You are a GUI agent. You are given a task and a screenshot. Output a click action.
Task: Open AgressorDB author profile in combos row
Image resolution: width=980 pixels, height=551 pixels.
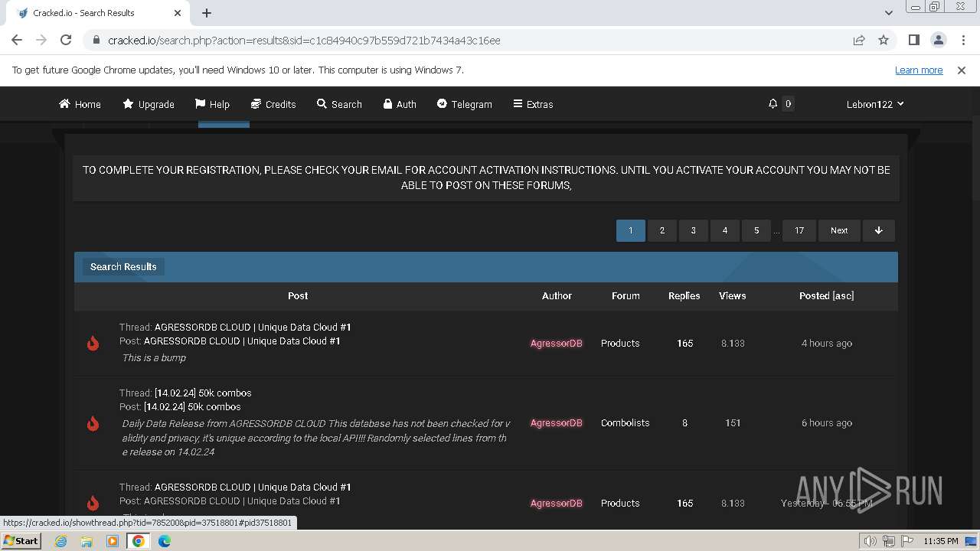tap(557, 422)
